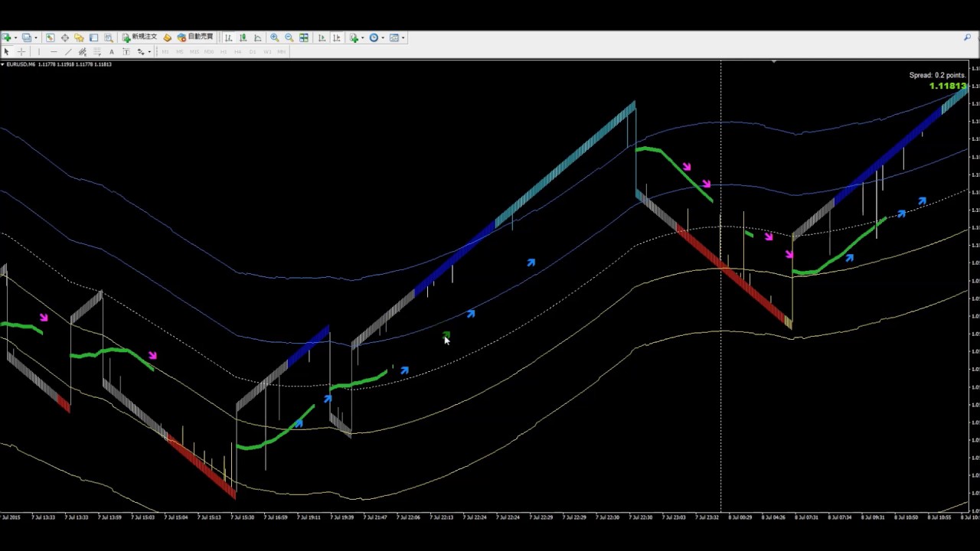Switch chart to candlesticks mode
980x551 pixels.
pos(243,37)
